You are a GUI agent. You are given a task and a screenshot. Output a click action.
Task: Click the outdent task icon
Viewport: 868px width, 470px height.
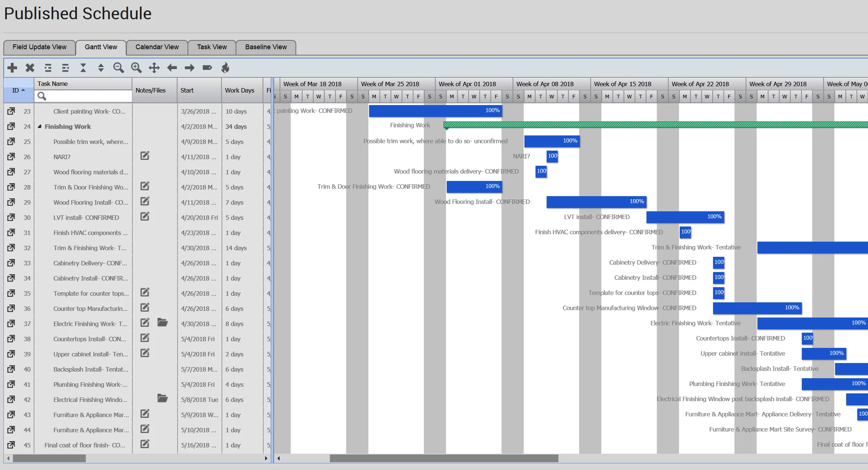(65, 68)
